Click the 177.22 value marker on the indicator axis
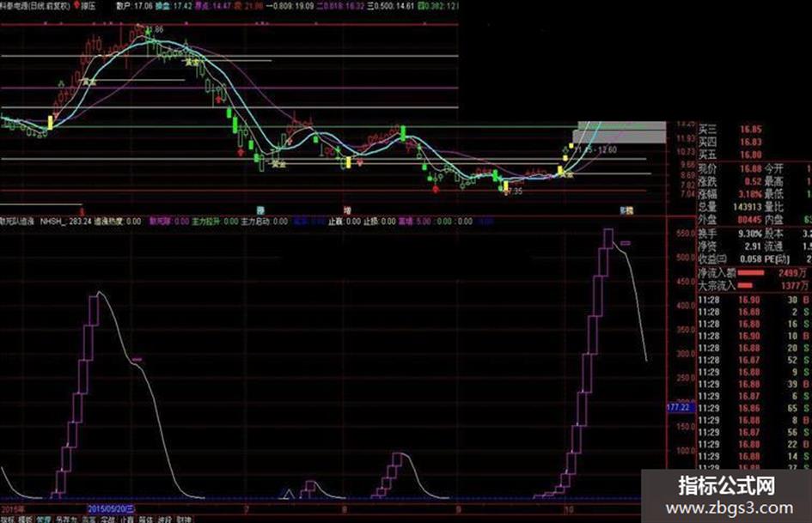The image size is (812, 523). pyautogui.click(x=679, y=407)
